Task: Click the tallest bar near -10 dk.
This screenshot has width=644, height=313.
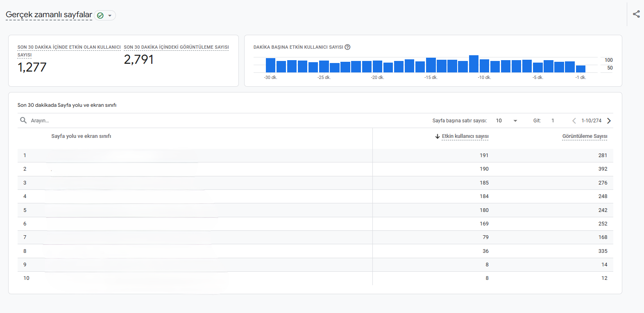Action: pyautogui.click(x=474, y=64)
